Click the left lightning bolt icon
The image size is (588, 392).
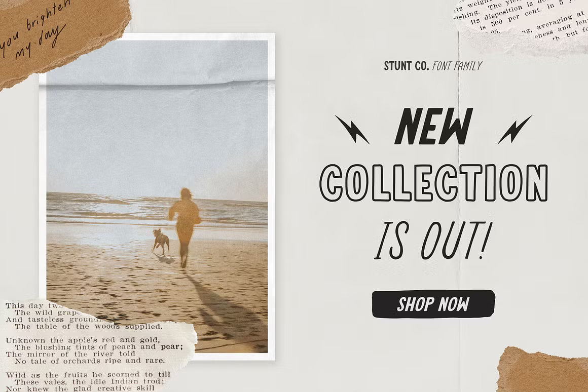[352, 129]
